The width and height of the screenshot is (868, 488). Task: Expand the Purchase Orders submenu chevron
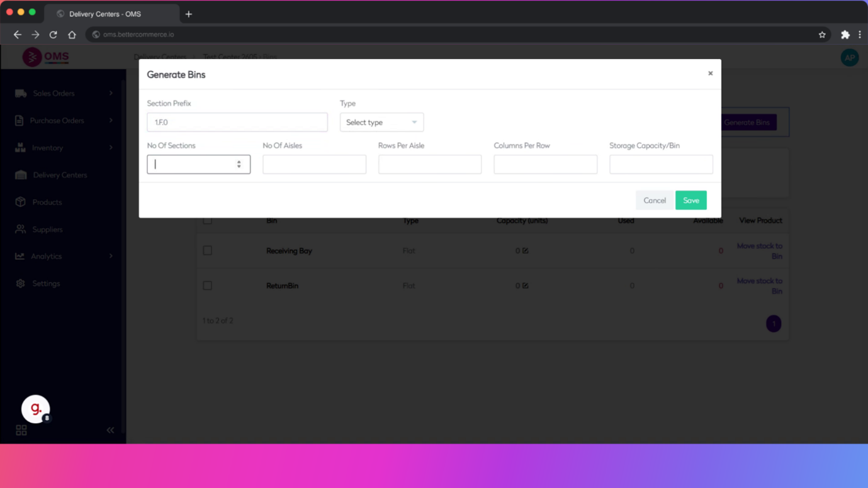[x=111, y=120]
